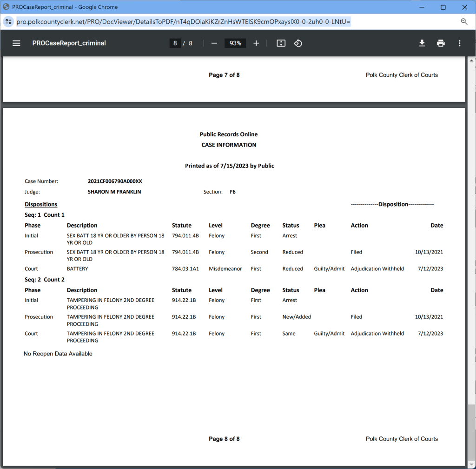Download the PDF file
Image resolution: width=476 pixels, height=469 pixels.
tap(422, 43)
